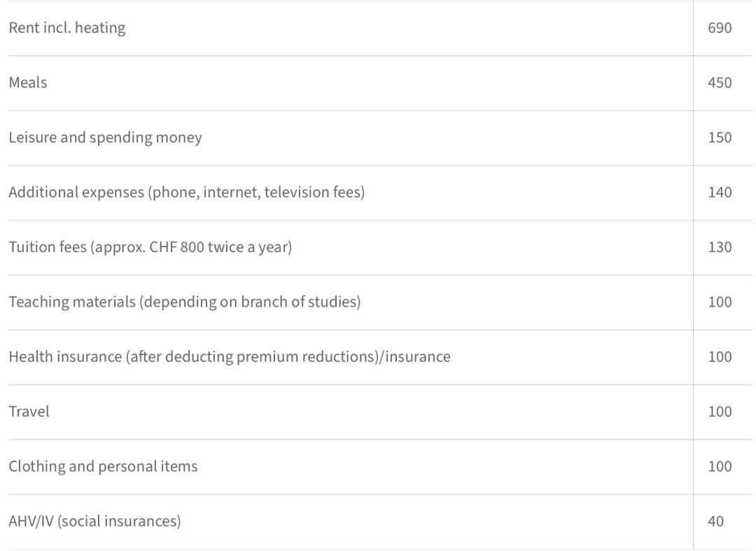Viewport: 756px width, 551px height.
Task: Click 'Leisure and spending money' text
Action: coord(105,137)
